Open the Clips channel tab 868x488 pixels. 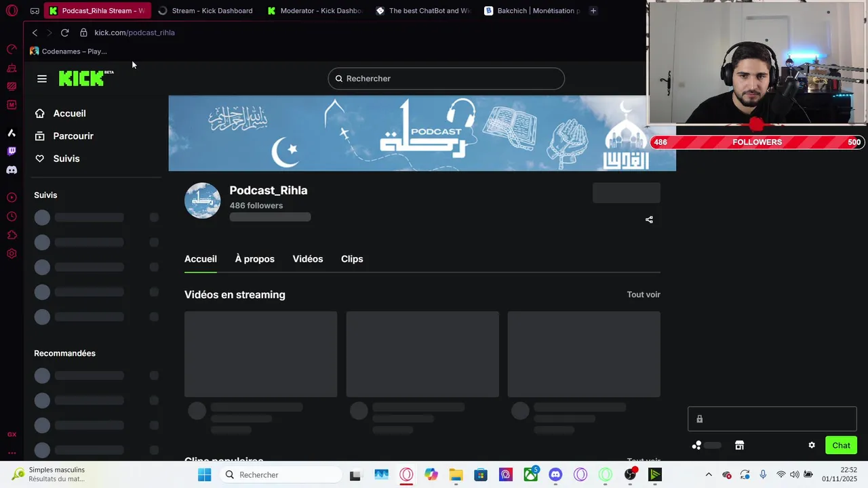352,259
